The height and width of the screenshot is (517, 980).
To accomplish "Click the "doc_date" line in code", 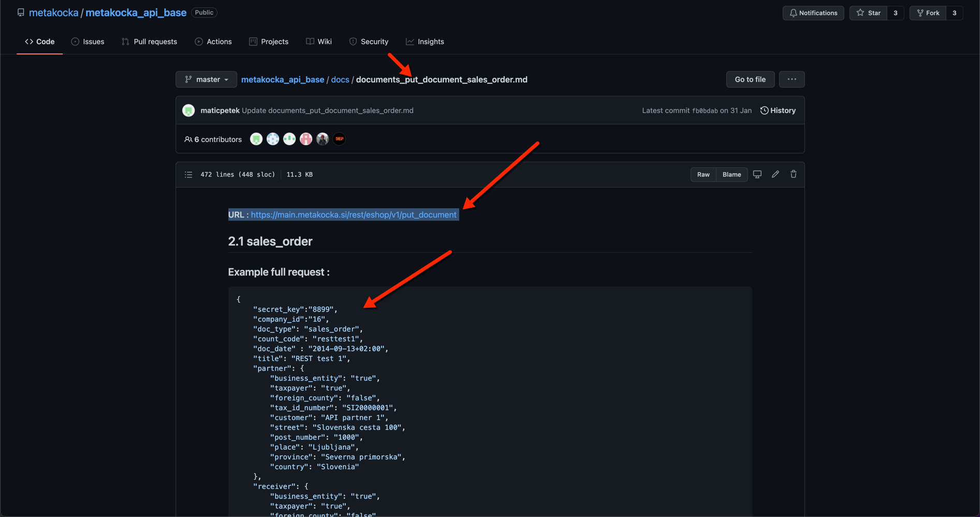I will tap(320, 349).
